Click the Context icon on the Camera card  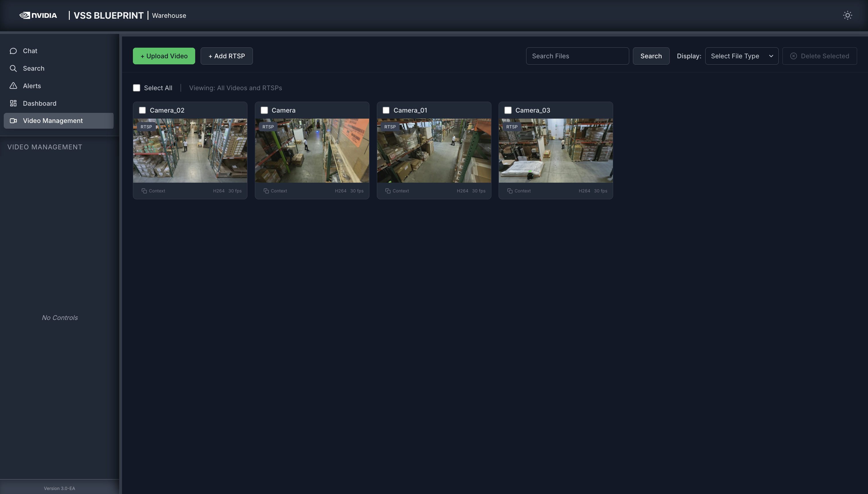pos(266,191)
